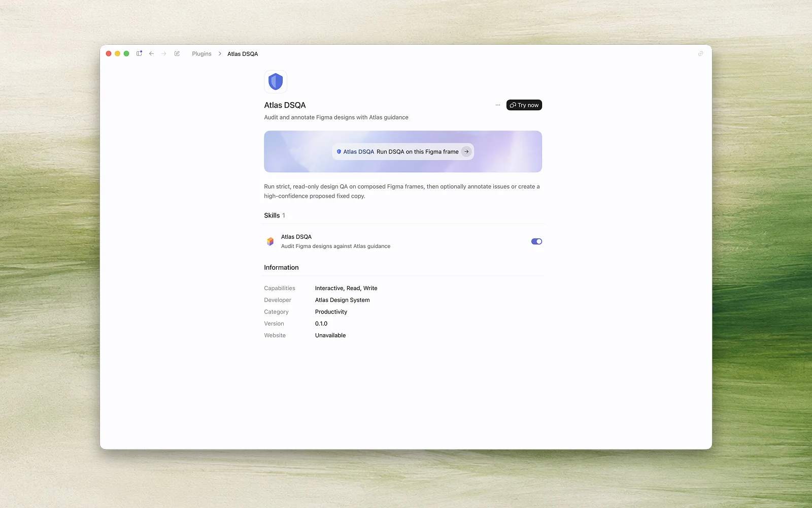
Task: Click the "Audit and annotate Figma designs with Atlas guidance" subtitle
Action: point(336,117)
